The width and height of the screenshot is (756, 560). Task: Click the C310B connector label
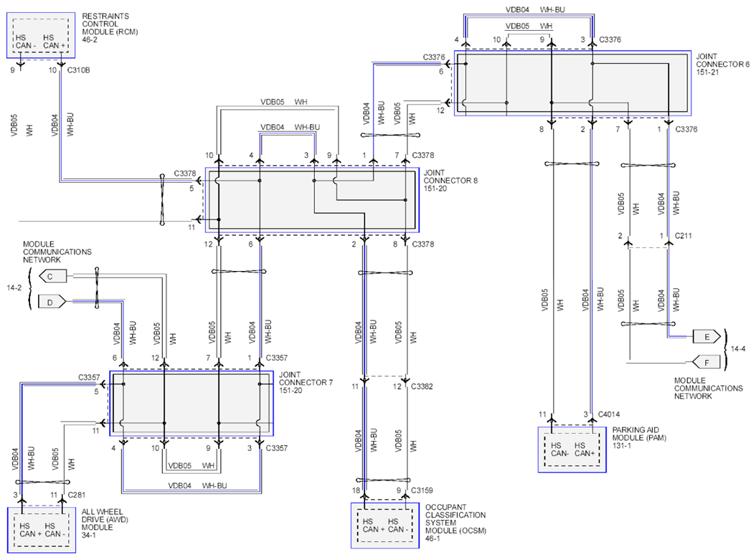(79, 70)
